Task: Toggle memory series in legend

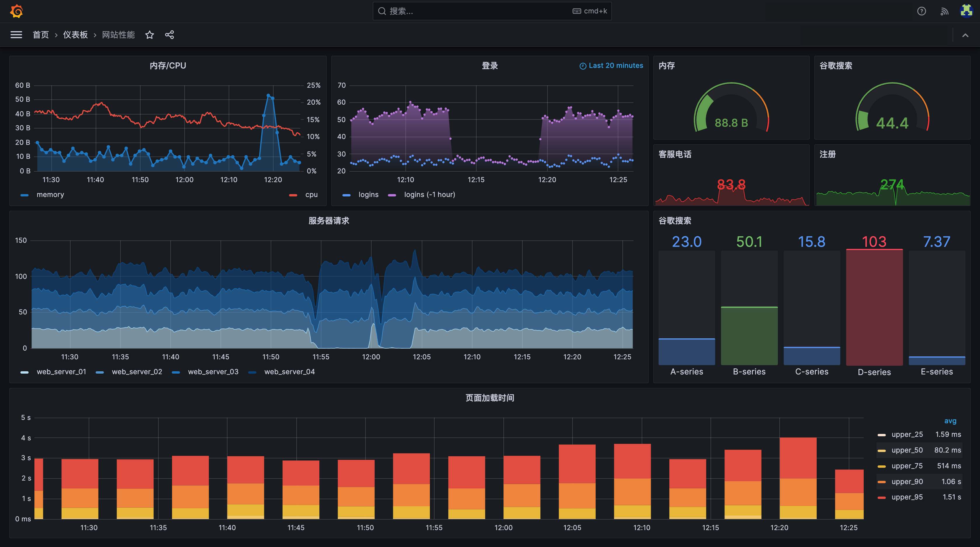Action: click(50, 195)
